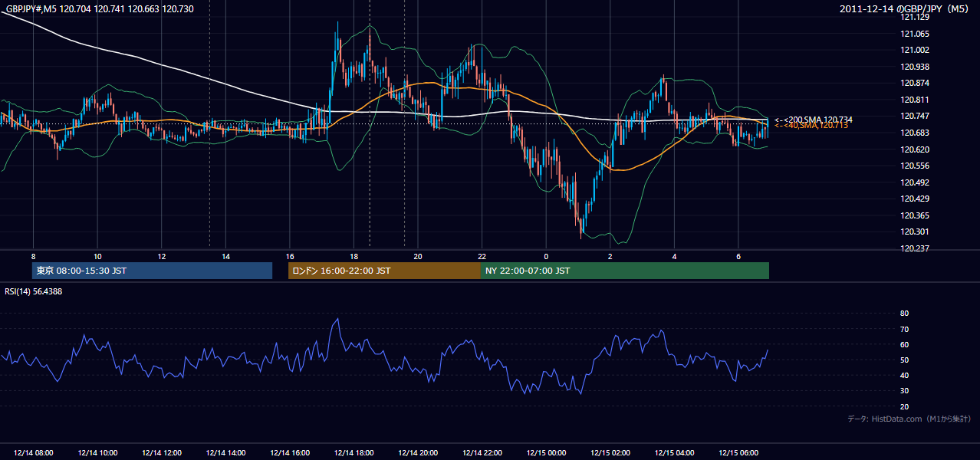
Task: Click the 120.301 price axis label
Action: click(x=915, y=232)
